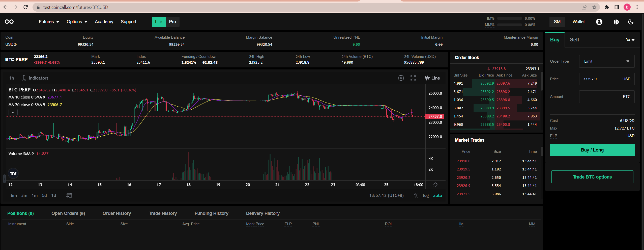Set chart range to 1m
This screenshot has width=644, height=250.
coord(35,195)
